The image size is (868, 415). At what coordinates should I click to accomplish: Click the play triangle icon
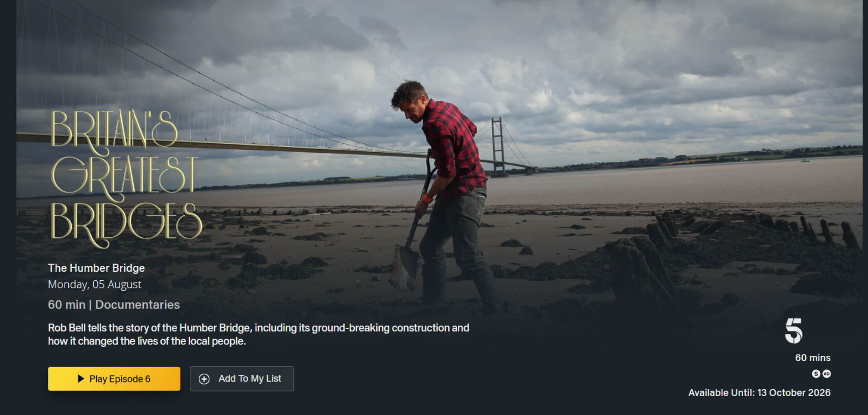(81, 378)
